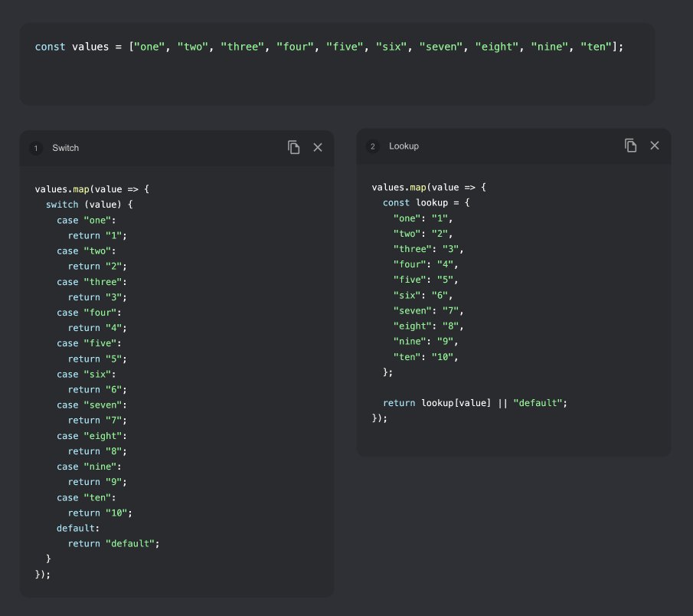This screenshot has height=616, width=693.
Task: Click the 'return "10";' line
Action: (100, 513)
